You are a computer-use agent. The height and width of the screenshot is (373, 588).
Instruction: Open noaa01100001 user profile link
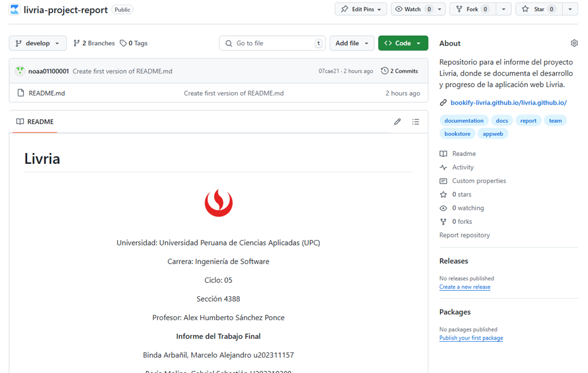(48, 71)
